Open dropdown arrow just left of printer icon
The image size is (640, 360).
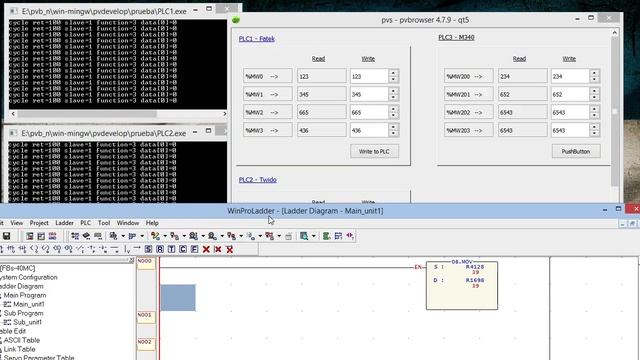tap(279, 236)
